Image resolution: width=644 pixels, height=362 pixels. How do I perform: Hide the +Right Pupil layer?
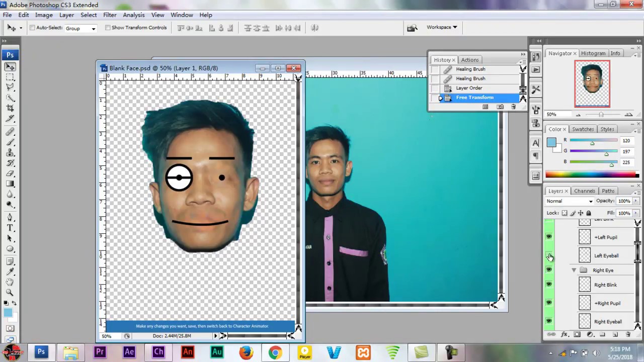(x=549, y=303)
